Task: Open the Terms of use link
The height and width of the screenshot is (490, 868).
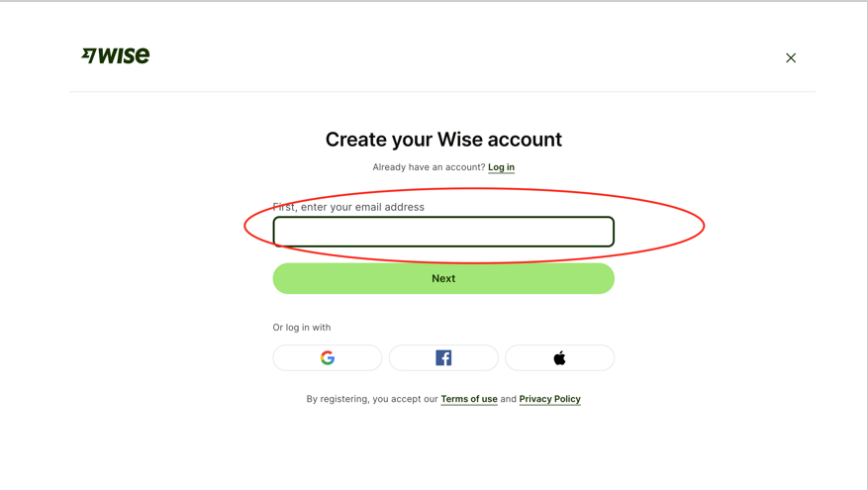Action: [469, 399]
